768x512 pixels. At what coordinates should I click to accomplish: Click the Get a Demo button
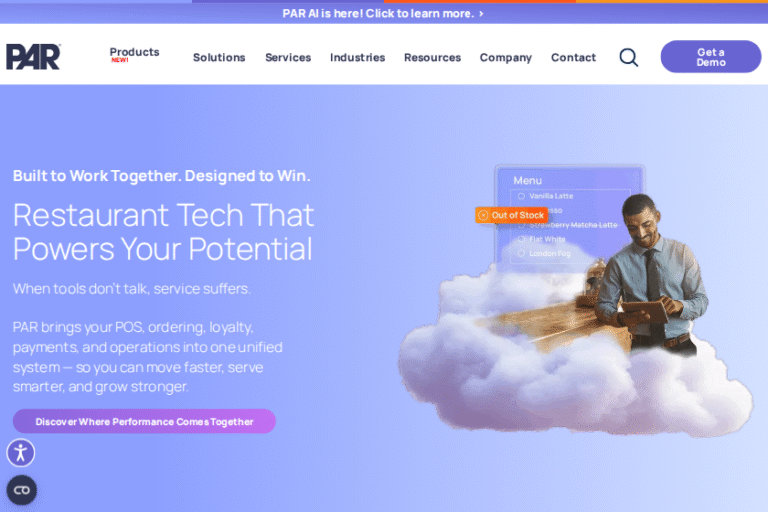pos(711,57)
